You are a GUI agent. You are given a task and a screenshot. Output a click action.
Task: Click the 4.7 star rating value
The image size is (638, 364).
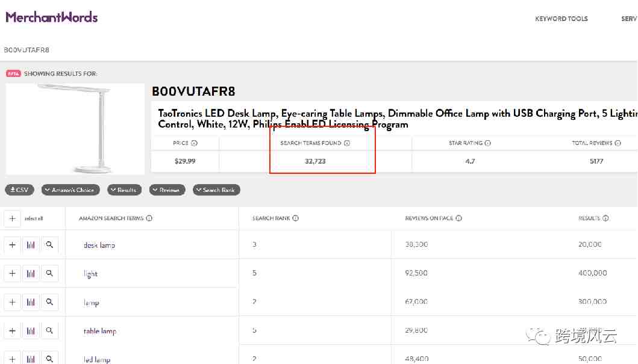pos(470,161)
